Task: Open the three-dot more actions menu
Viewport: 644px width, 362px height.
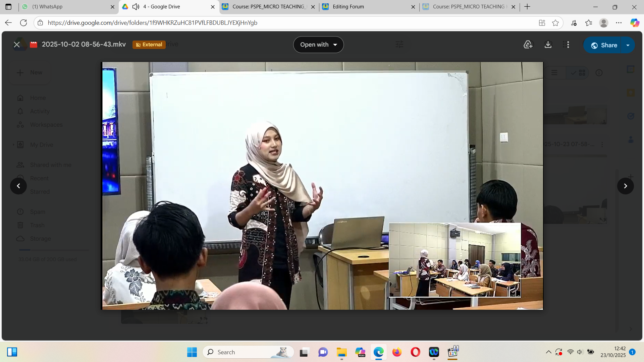Action: (568, 45)
